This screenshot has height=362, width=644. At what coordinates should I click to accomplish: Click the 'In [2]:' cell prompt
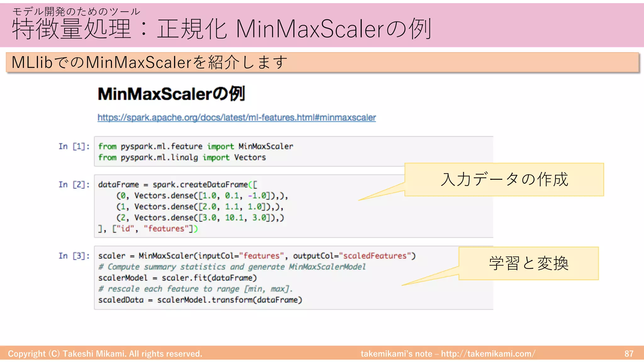coord(74,184)
